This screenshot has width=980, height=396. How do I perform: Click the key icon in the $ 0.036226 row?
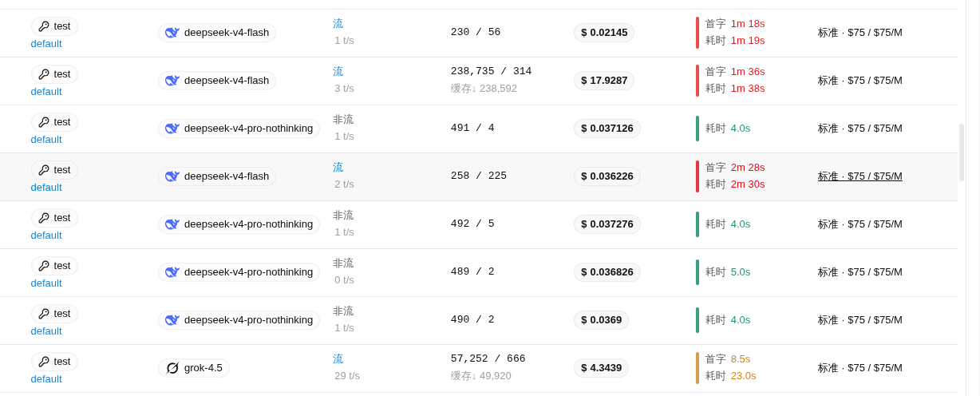click(x=44, y=170)
